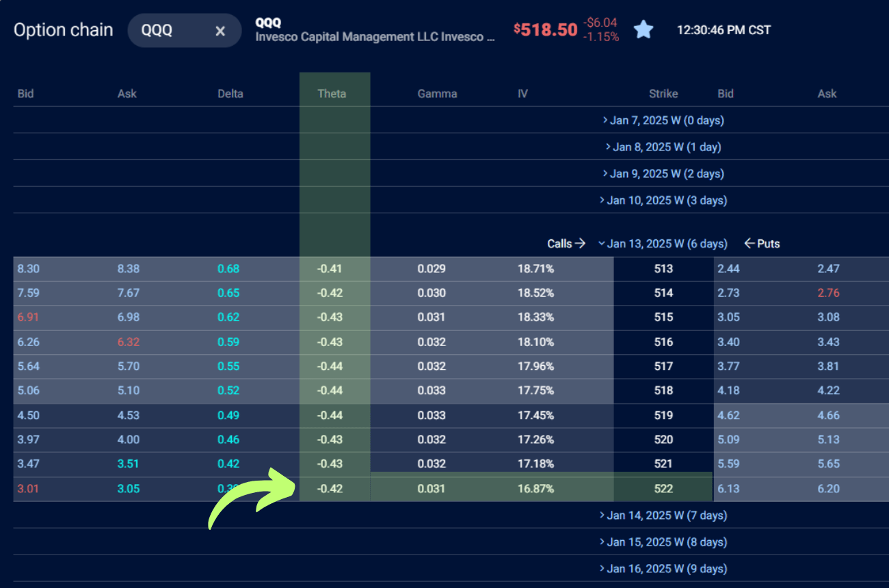Viewport: 889px width, 588px height.
Task: Click put ask 3.43
Action: (x=828, y=342)
